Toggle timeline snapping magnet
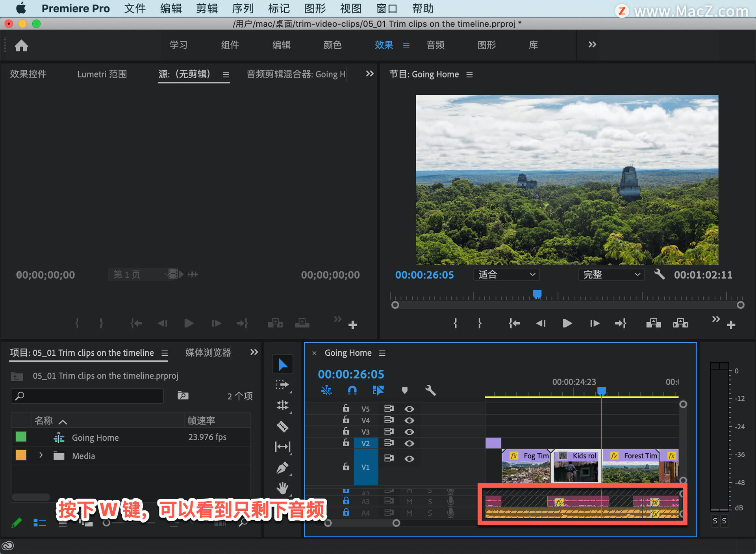 352,390
